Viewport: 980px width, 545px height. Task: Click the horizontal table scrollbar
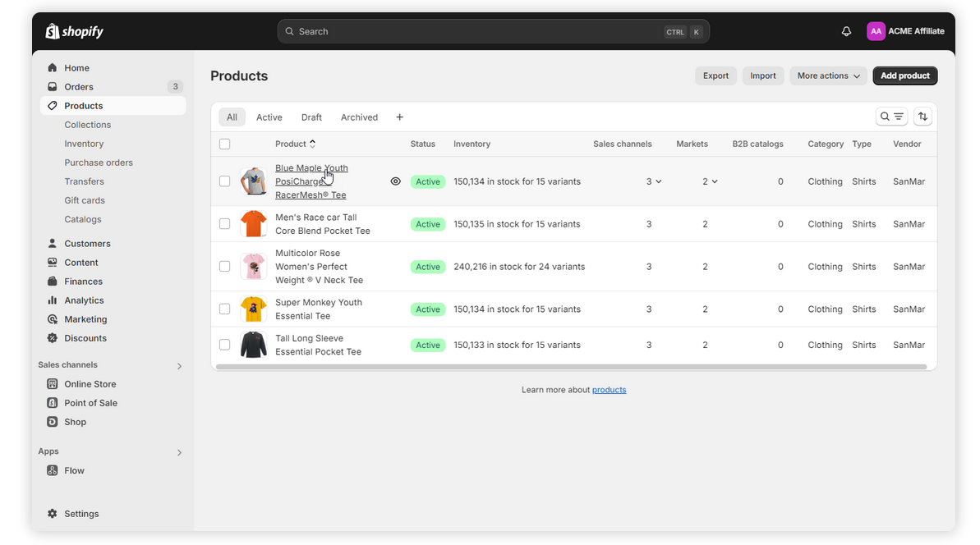click(x=570, y=367)
